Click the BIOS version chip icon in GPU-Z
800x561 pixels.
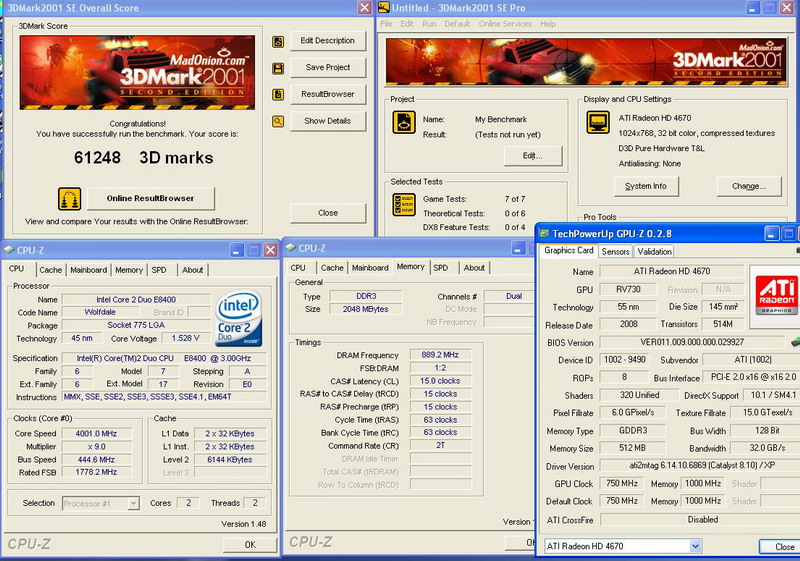pos(795,342)
